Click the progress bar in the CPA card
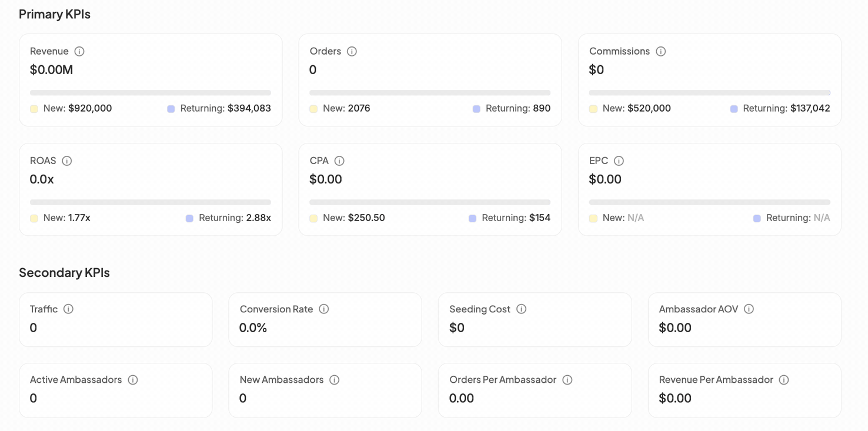The width and height of the screenshot is (868, 431). tap(430, 202)
